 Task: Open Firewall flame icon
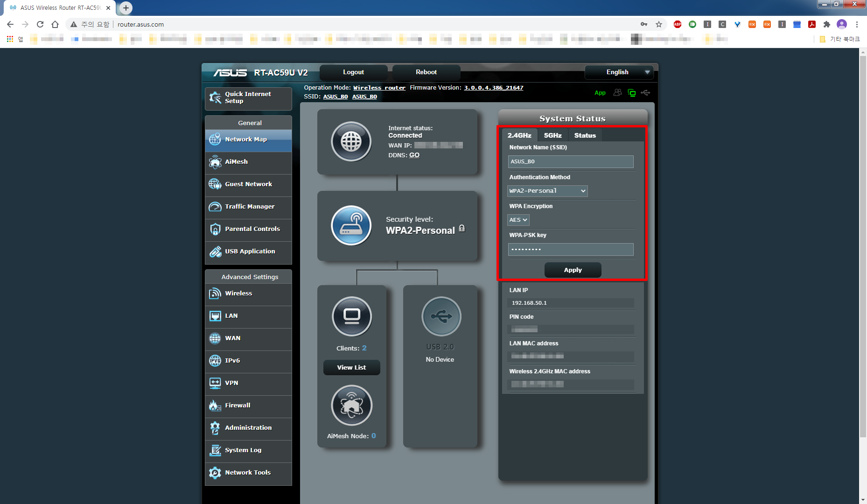(x=215, y=405)
